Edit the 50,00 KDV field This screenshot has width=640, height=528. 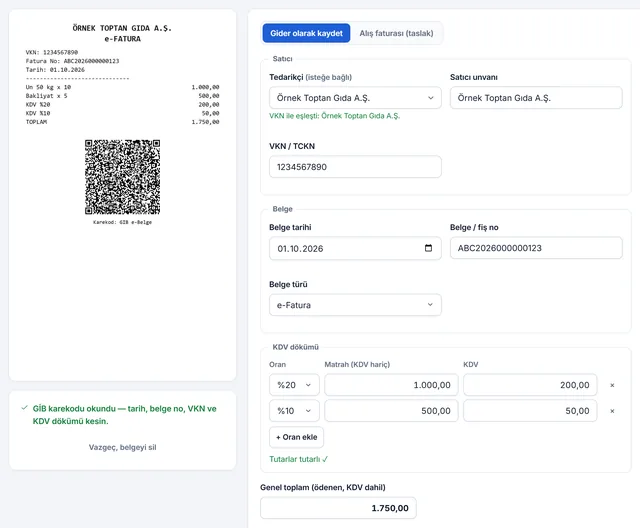tap(530, 410)
